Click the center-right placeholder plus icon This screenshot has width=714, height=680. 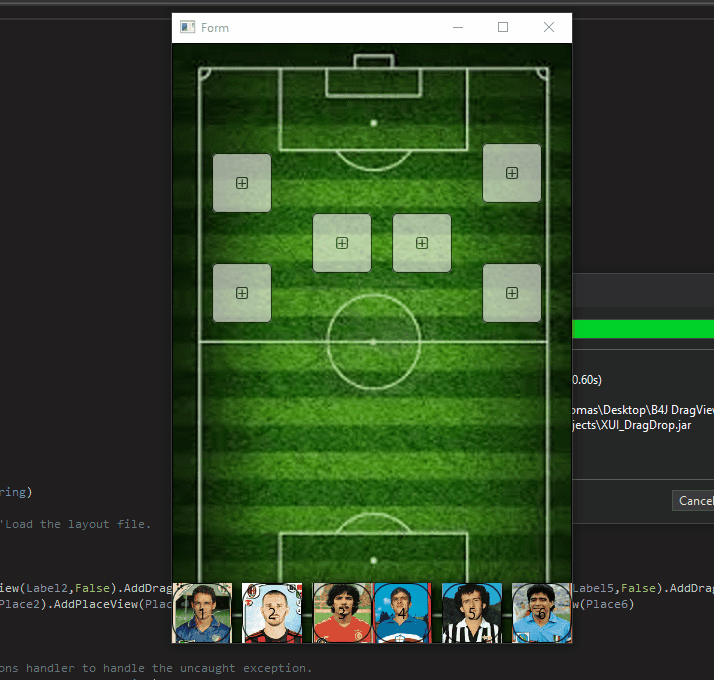(422, 243)
